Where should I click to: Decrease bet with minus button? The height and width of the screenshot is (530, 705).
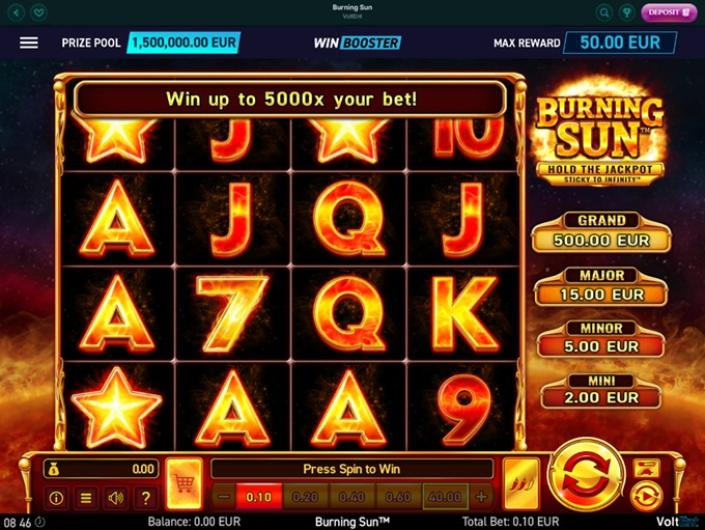click(223, 497)
